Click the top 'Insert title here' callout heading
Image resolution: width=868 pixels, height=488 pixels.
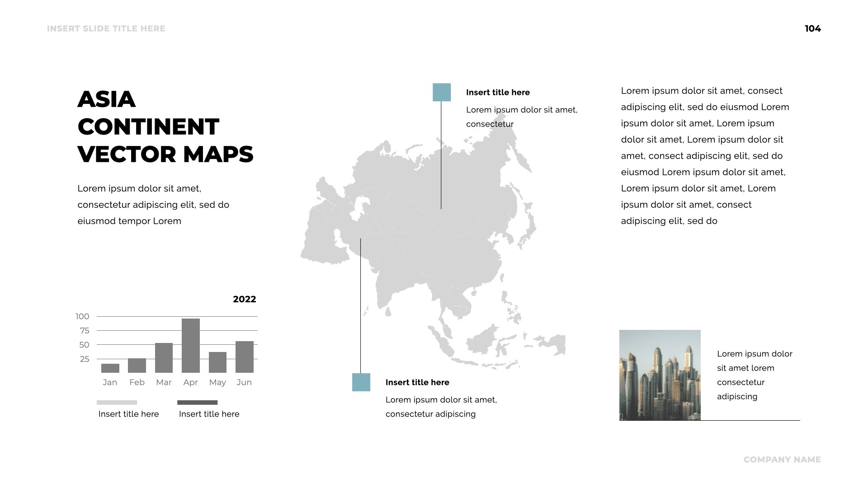(x=498, y=92)
